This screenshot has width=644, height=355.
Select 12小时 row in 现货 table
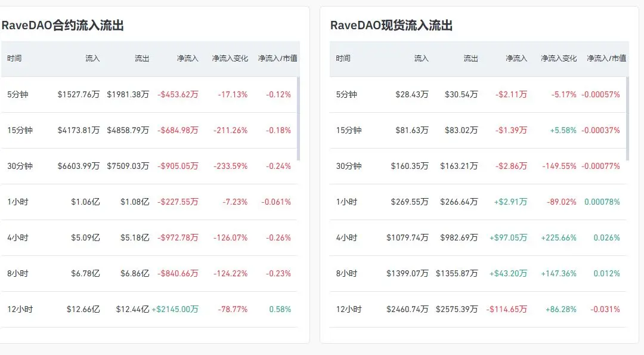click(478, 309)
